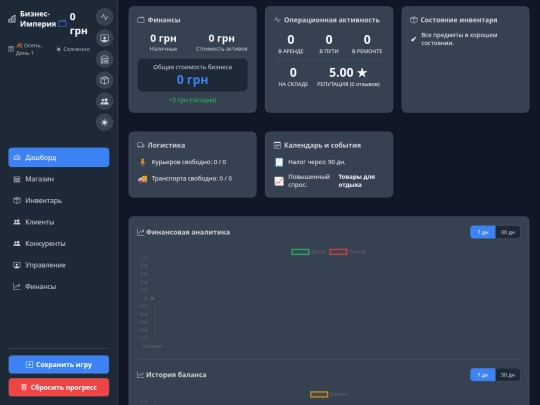540x405 pixels.
Task: Click the Бизнес-Империя logo icon
Action: tap(12, 19)
